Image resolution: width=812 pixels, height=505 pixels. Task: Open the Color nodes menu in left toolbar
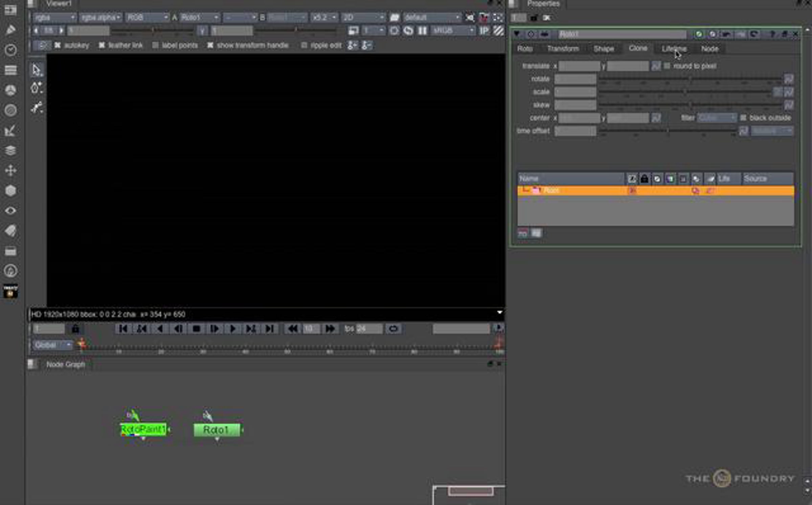pos(10,90)
